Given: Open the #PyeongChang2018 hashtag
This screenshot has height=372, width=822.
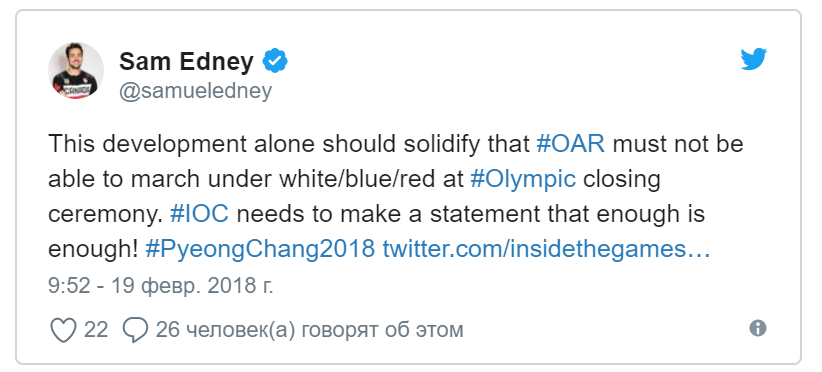Looking at the screenshot, I should 260,250.
